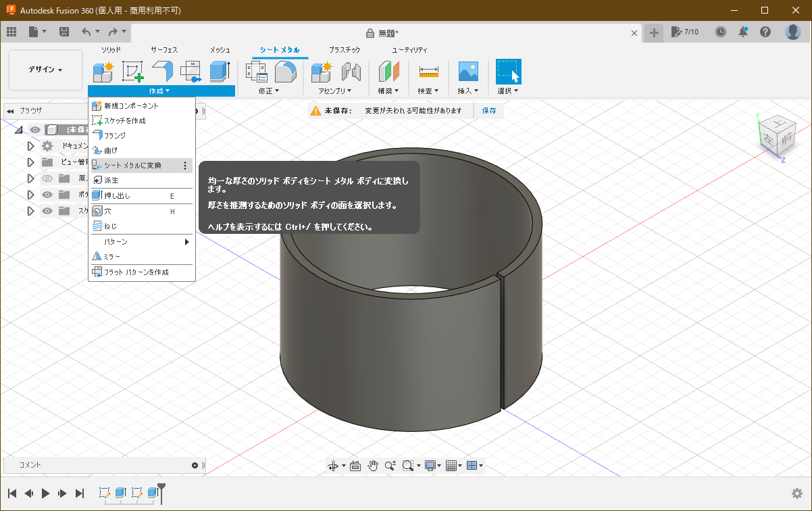Switch to the プラスチック tab
The height and width of the screenshot is (511, 812).
[345, 50]
